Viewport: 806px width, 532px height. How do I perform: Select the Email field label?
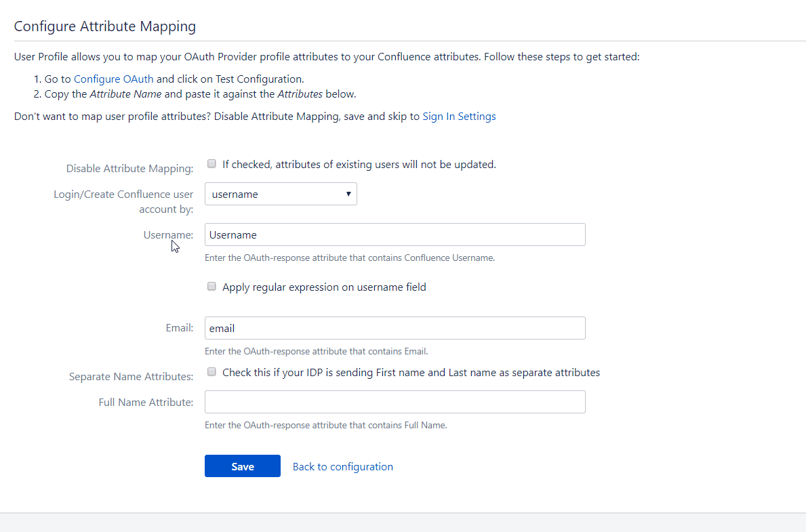coord(180,328)
